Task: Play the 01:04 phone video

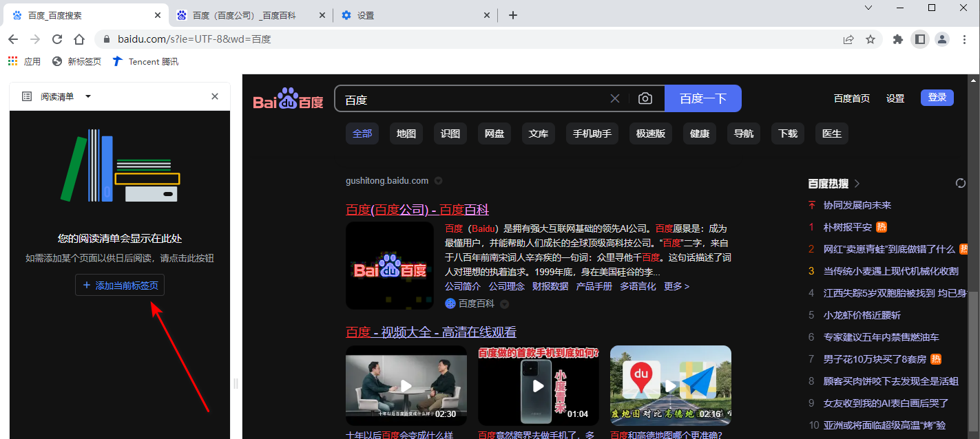Action: pos(539,385)
